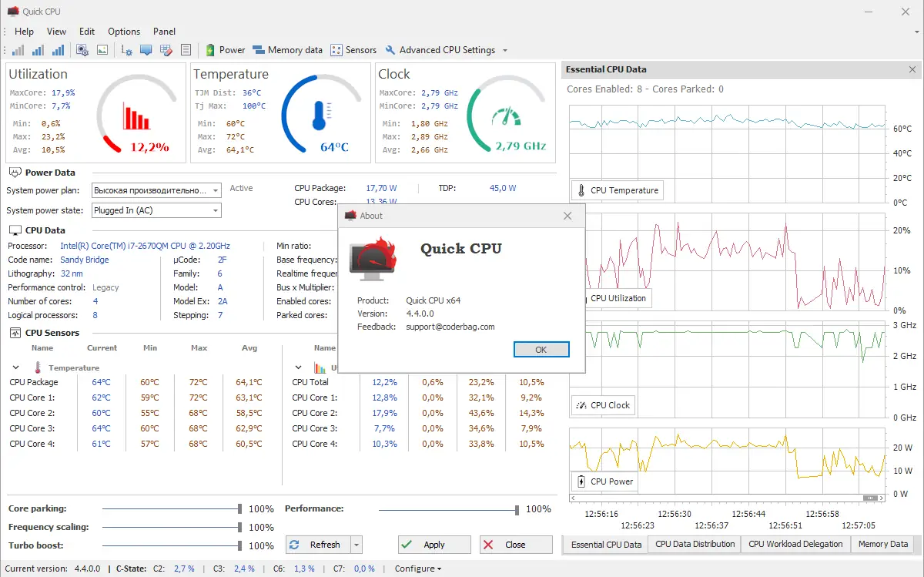Image resolution: width=924 pixels, height=577 pixels.
Task: Click the red bars icon in the Utilization gauge
Action: (x=136, y=117)
